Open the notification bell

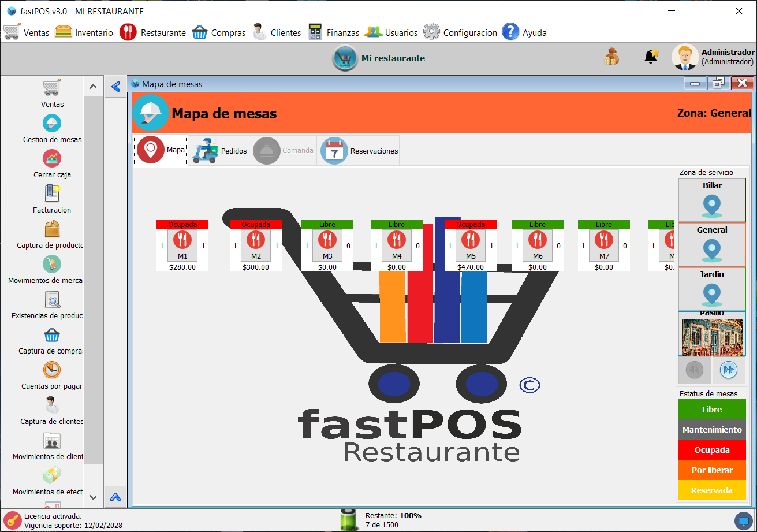point(650,56)
